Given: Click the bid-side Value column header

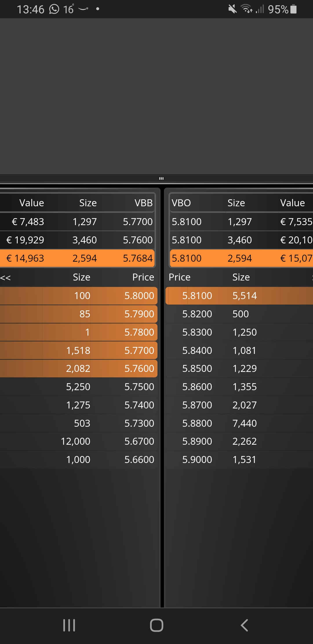Looking at the screenshot, I should coord(32,203).
